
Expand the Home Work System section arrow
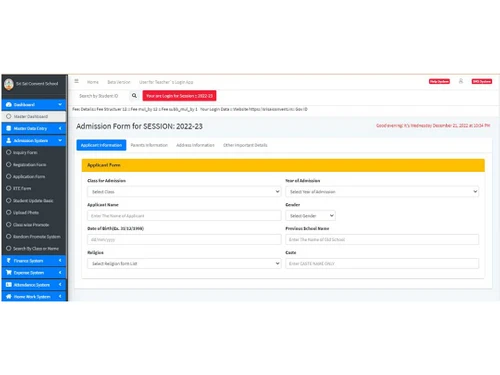tap(60, 296)
